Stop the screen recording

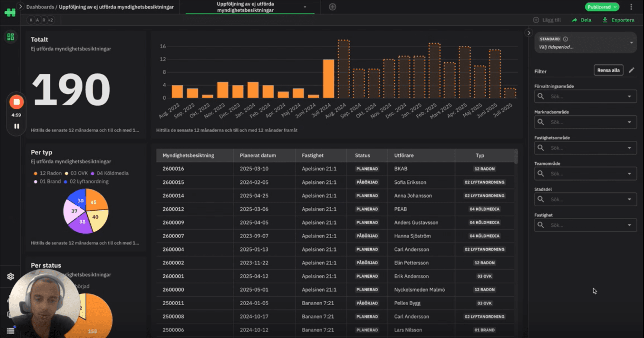coord(16,102)
